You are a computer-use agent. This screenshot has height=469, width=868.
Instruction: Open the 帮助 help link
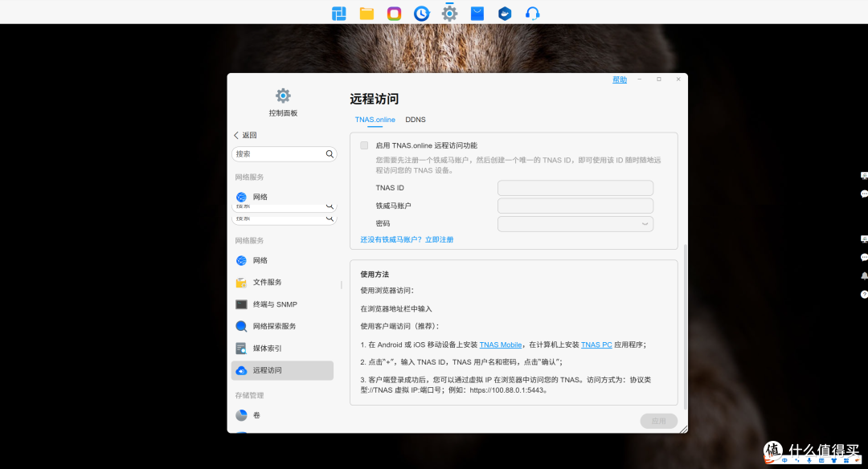pos(620,80)
